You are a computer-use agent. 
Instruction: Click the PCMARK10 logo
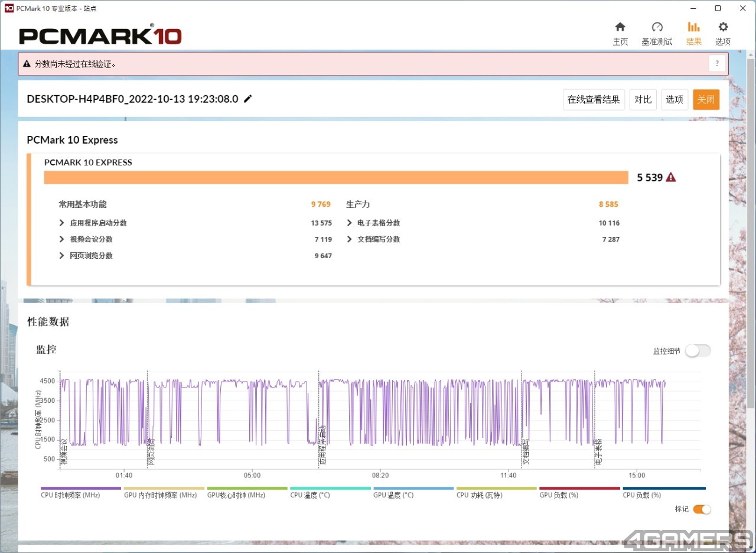pyautogui.click(x=100, y=35)
